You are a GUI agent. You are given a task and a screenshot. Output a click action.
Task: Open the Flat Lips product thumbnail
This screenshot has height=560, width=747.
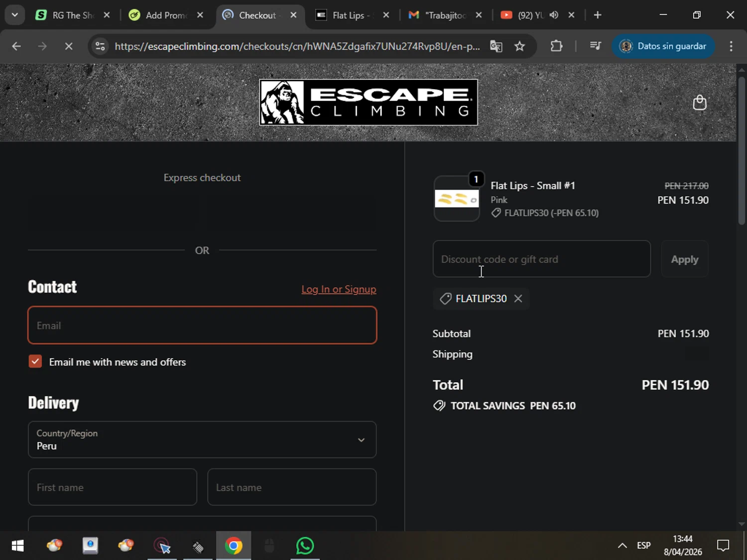(x=457, y=199)
